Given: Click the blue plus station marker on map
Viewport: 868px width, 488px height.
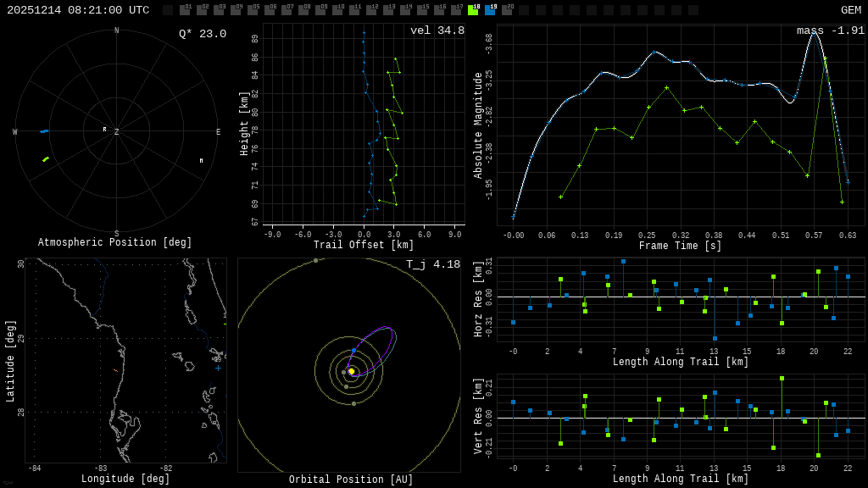Looking at the screenshot, I should 218,368.
